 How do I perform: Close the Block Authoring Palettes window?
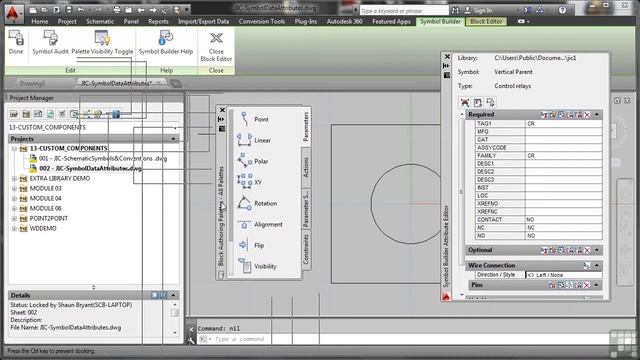[222, 110]
